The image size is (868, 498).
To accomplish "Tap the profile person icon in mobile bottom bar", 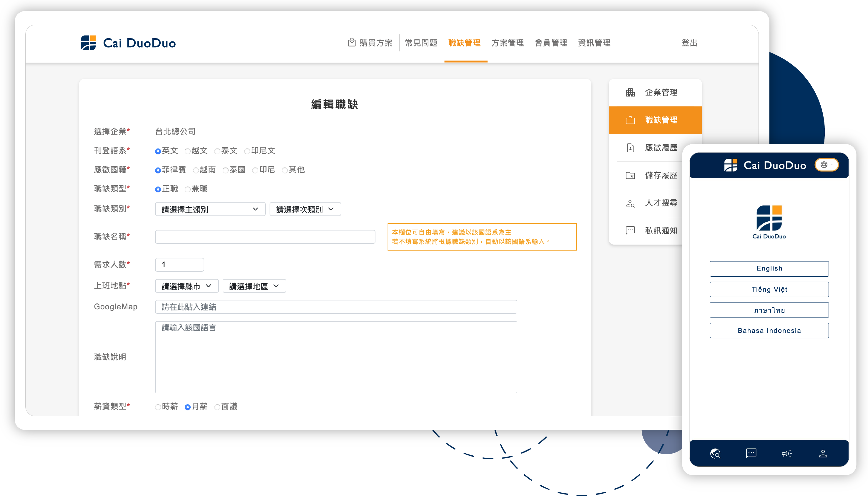I will 823,454.
